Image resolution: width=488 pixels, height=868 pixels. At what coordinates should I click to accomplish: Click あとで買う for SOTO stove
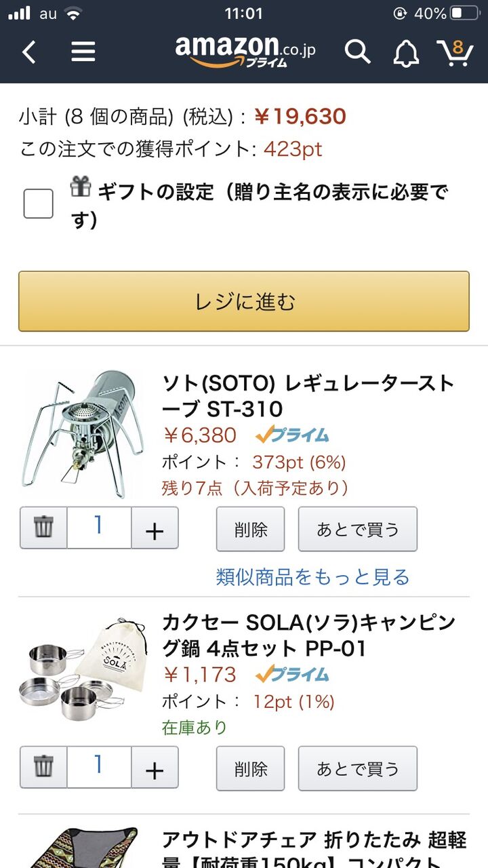(x=358, y=529)
